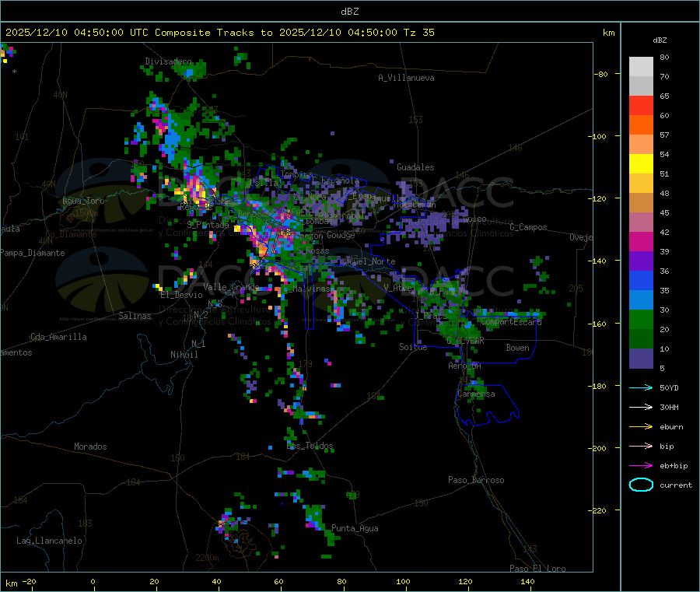Click the 30HM white arrow legend icon
The image size is (700, 592).
[x=641, y=407]
